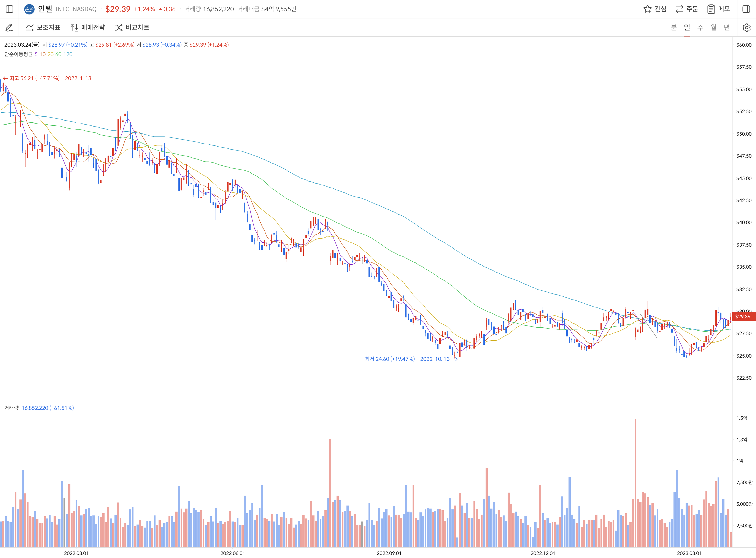The width and height of the screenshot is (756, 558).
Task: Click the 2,500만 volume axis label
Action: [x=745, y=526]
